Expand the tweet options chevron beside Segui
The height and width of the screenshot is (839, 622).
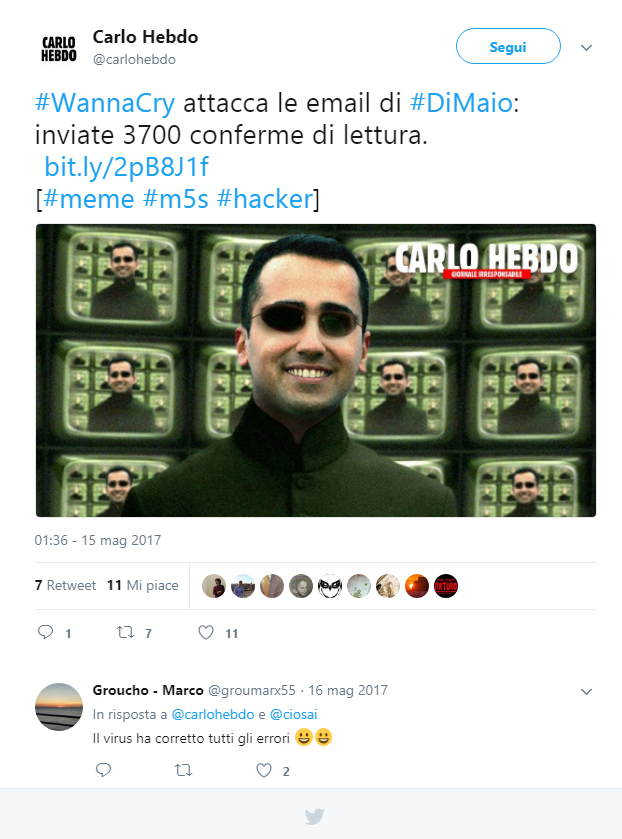(x=587, y=48)
